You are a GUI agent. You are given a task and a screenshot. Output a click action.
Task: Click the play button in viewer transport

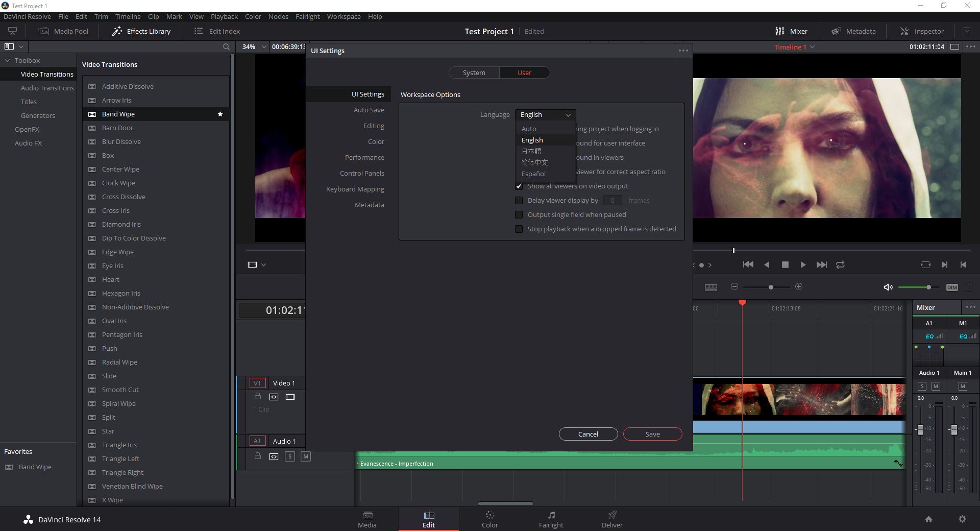pyautogui.click(x=803, y=264)
